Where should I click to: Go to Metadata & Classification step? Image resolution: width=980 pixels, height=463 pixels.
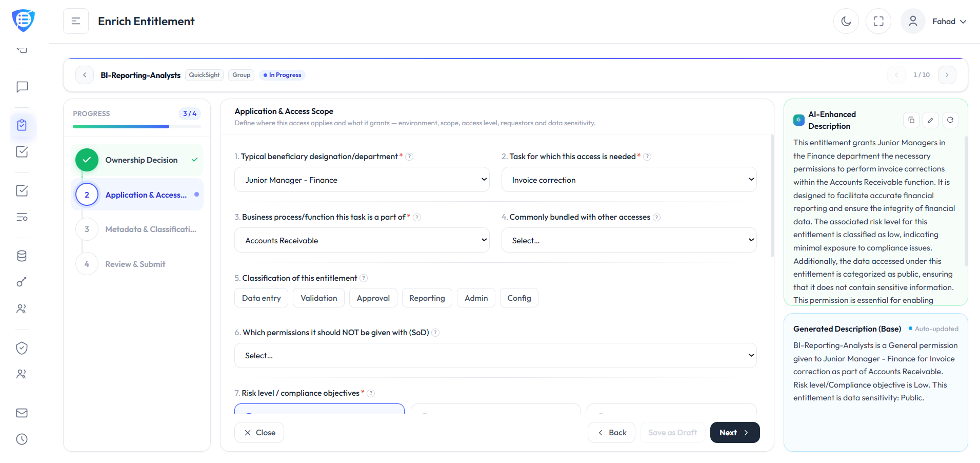point(137,229)
